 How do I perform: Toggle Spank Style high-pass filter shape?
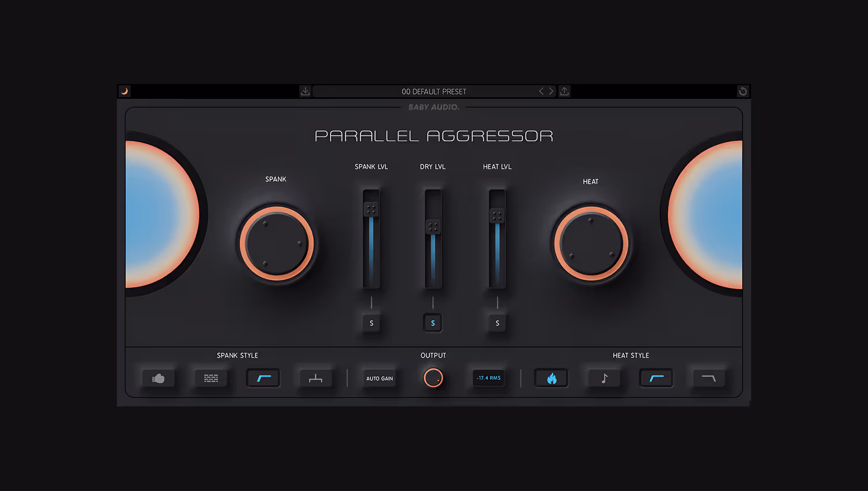click(x=263, y=379)
